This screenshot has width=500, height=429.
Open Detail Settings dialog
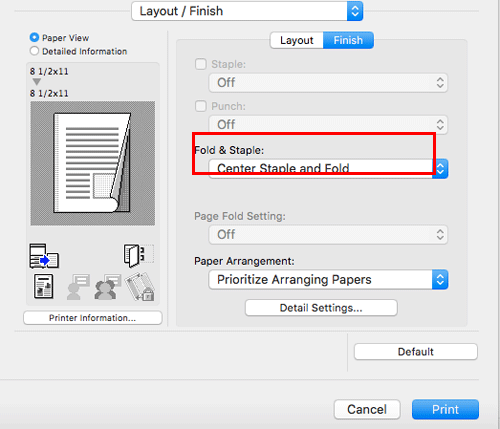tap(321, 308)
